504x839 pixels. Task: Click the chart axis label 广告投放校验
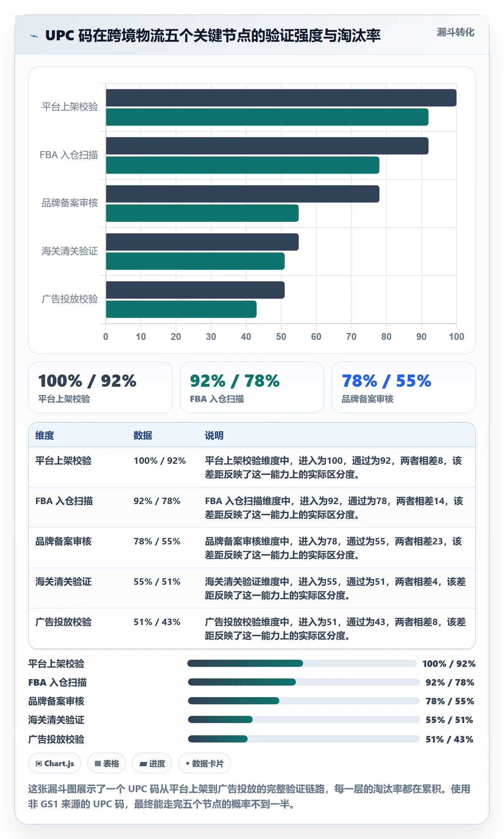pos(70,299)
